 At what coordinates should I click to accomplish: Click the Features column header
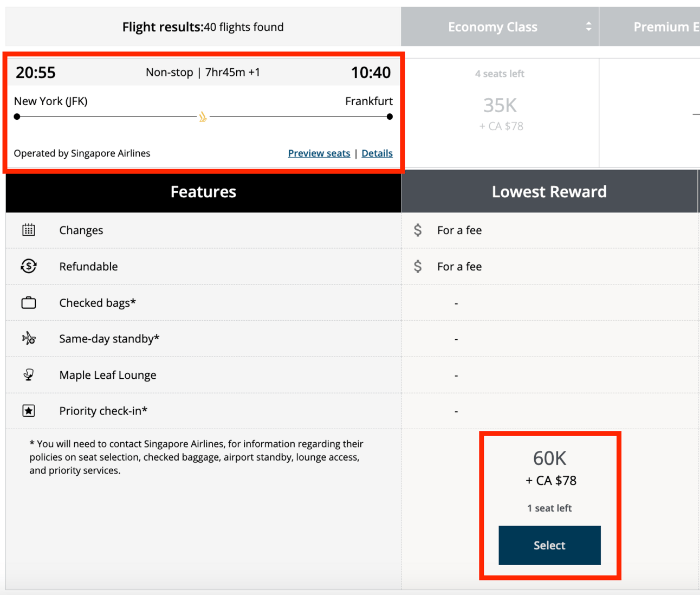click(x=203, y=192)
